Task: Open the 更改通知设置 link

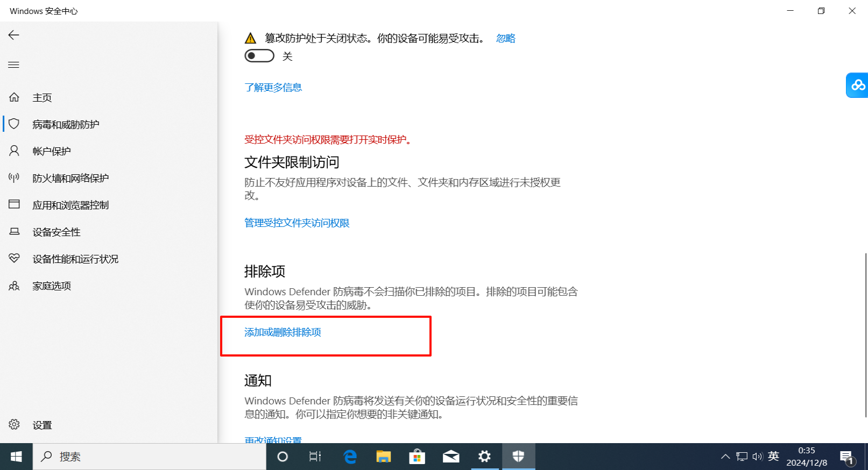Action: coord(273,440)
